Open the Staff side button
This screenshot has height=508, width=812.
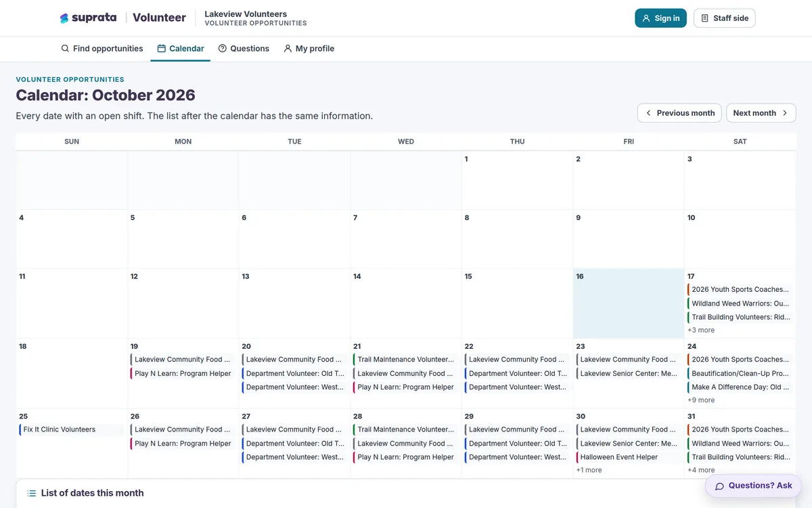[724, 18]
